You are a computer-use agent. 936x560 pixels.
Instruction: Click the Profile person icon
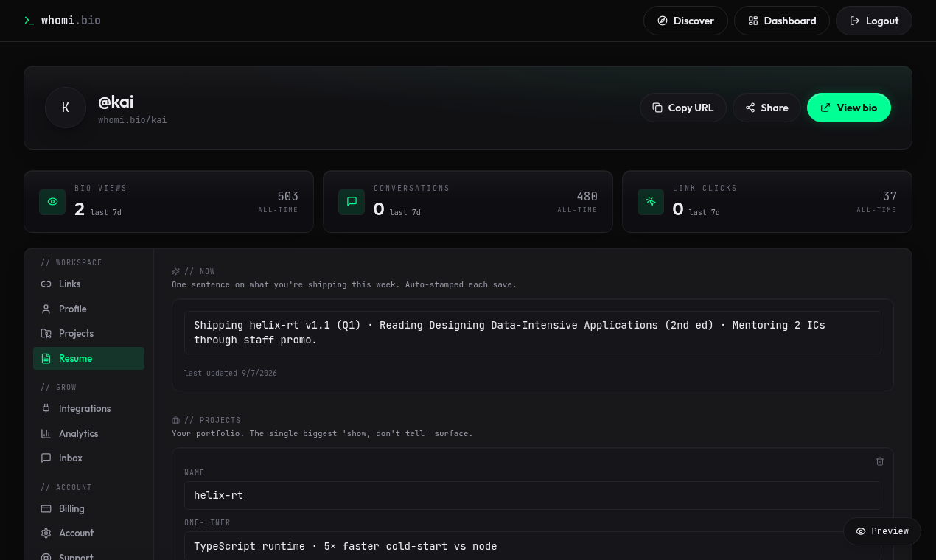pos(46,309)
